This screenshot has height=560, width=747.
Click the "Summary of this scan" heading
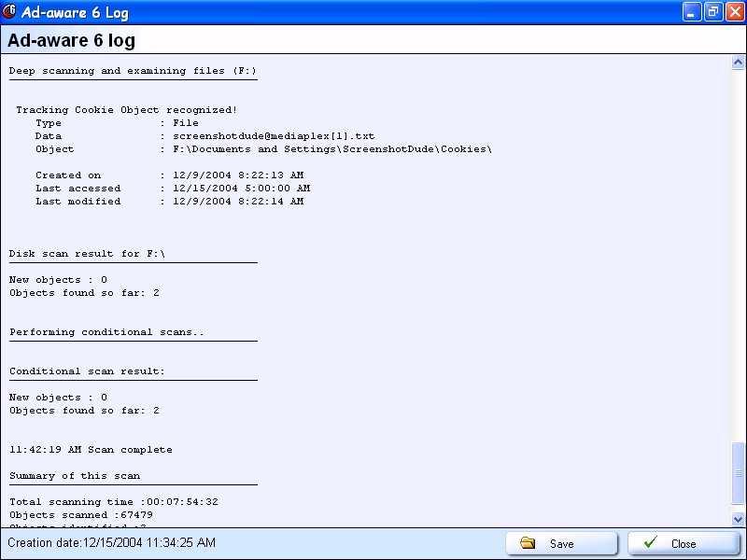[x=75, y=476]
